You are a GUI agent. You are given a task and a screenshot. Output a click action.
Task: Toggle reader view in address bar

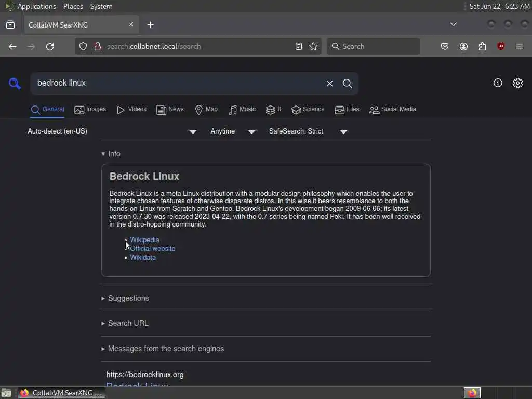[299, 46]
